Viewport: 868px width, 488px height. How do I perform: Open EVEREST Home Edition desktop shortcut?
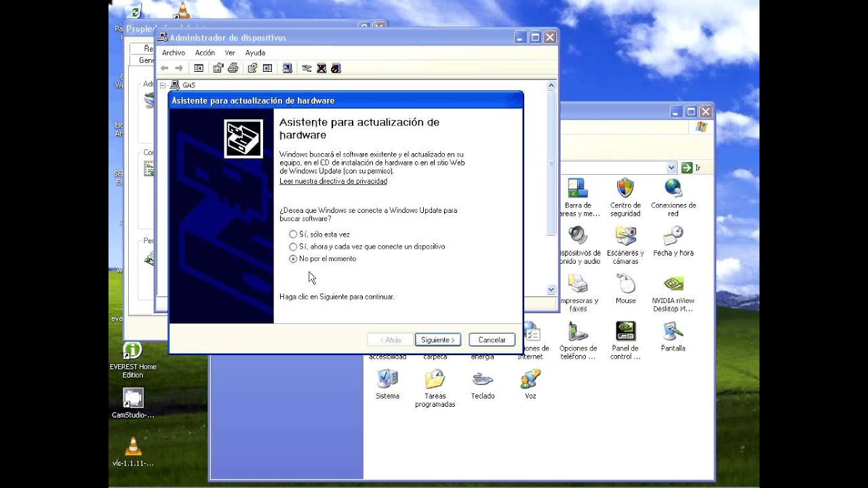[x=133, y=360]
